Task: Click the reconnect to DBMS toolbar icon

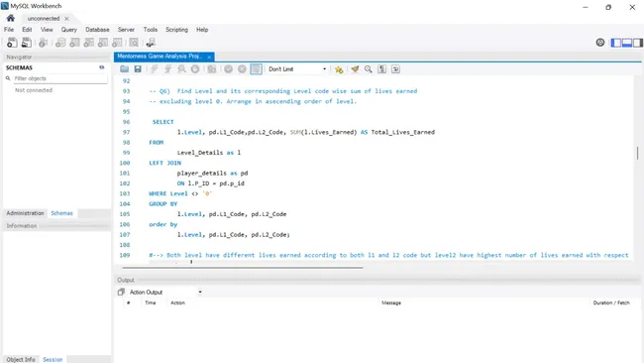Action: pyautogui.click(x=151, y=43)
